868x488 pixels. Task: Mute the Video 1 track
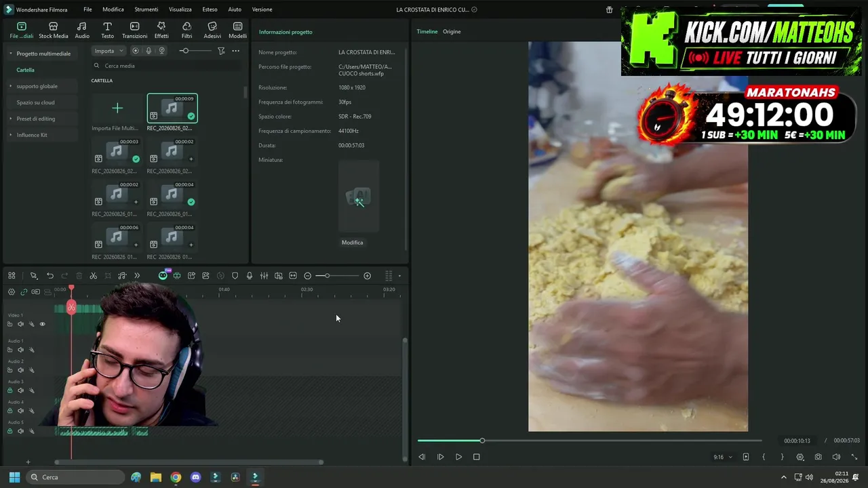pyautogui.click(x=20, y=324)
